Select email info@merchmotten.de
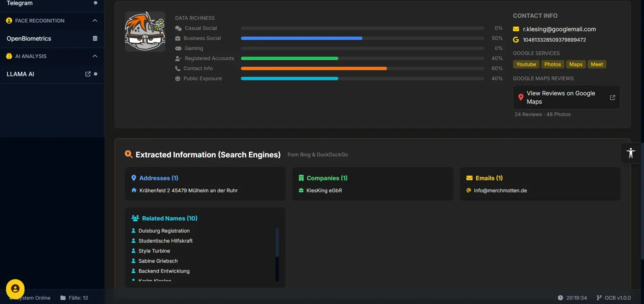The image size is (644, 304). [500, 190]
